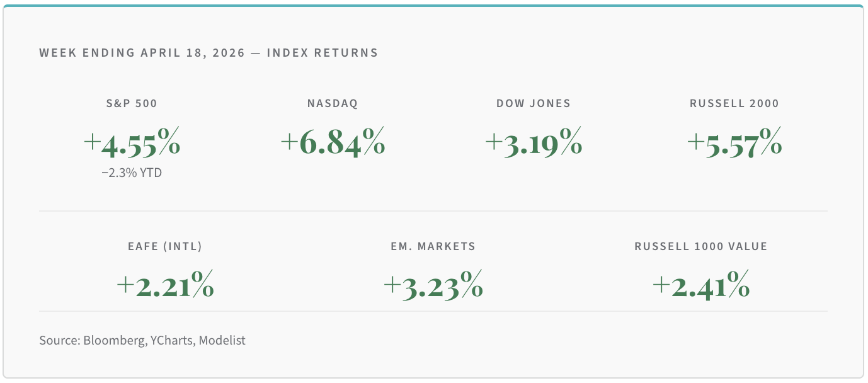Click the word 'Source:' in the footer
The width and height of the screenshot is (868, 383).
tap(59, 341)
